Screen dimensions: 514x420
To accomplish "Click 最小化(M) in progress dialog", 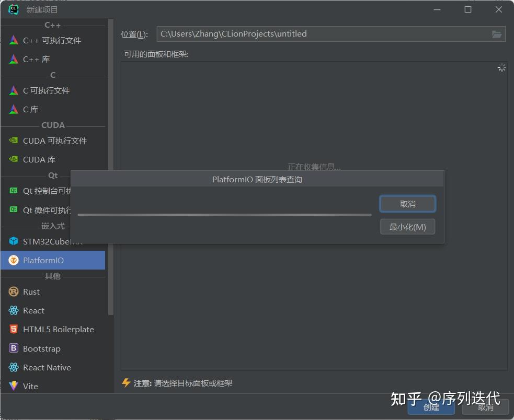I will coord(407,227).
